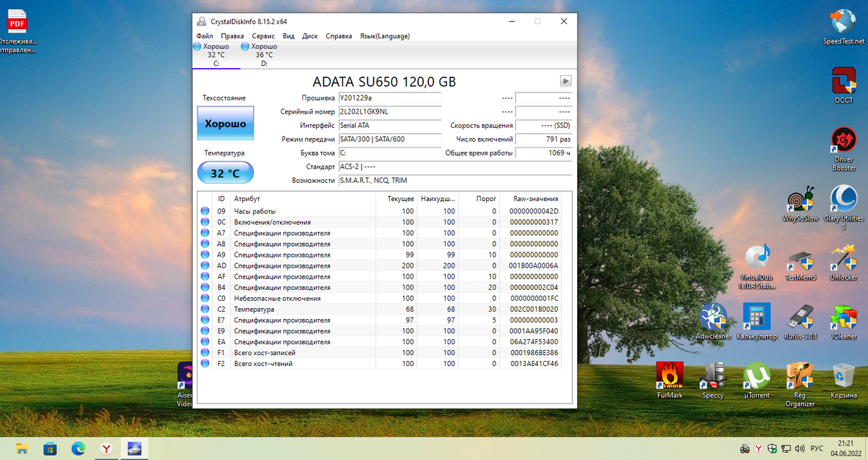Click raw value 001B00A0006A
This screenshot has height=460, width=868.
(x=534, y=265)
